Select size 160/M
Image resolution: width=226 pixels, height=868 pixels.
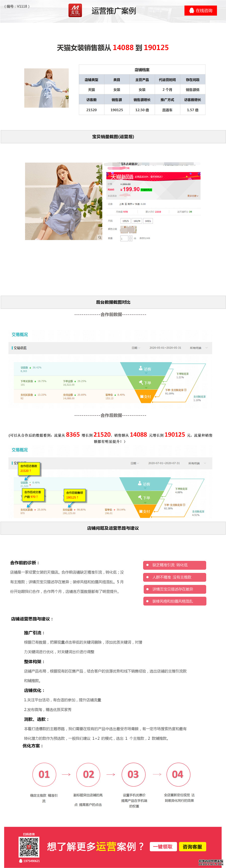[137, 221]
